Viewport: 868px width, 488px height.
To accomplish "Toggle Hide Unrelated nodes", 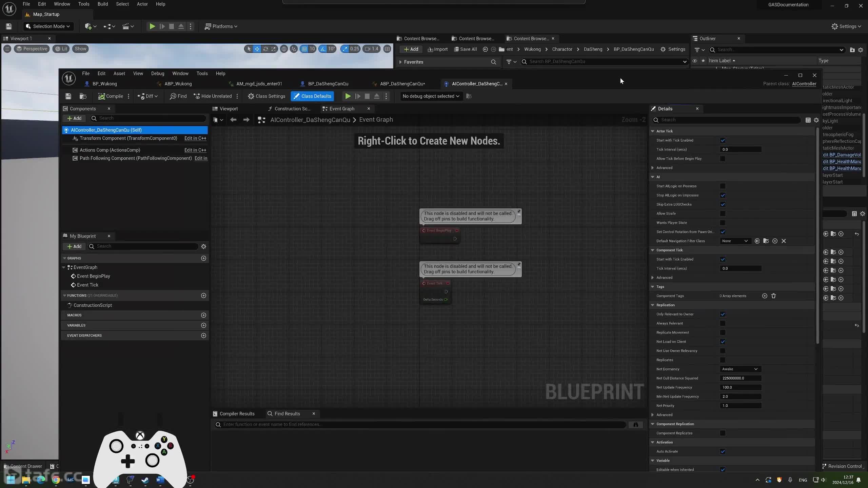I will point(213,96).
